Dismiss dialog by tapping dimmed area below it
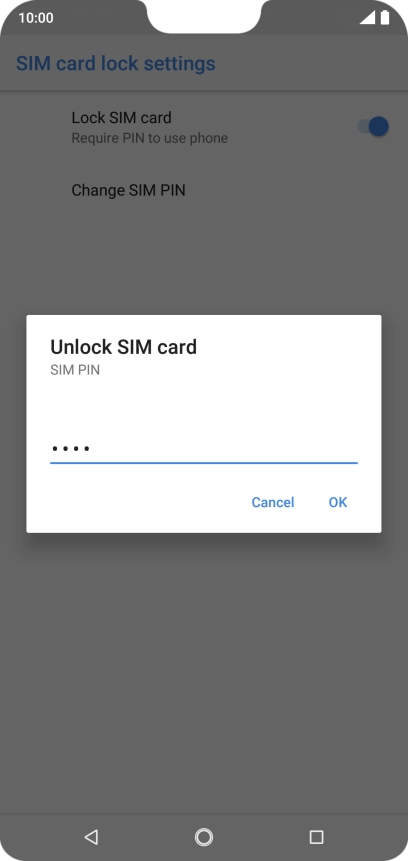408x861 pixels. (x=204, y=659)
